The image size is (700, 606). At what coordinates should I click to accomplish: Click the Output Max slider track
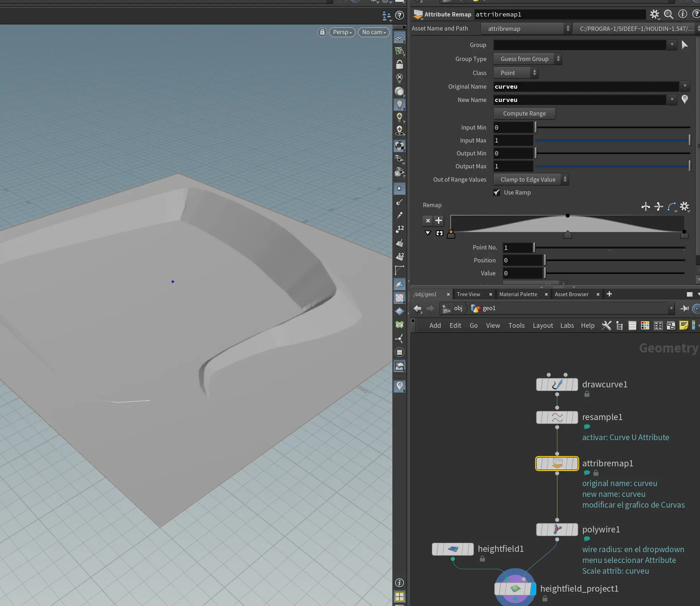coord(613,166)
